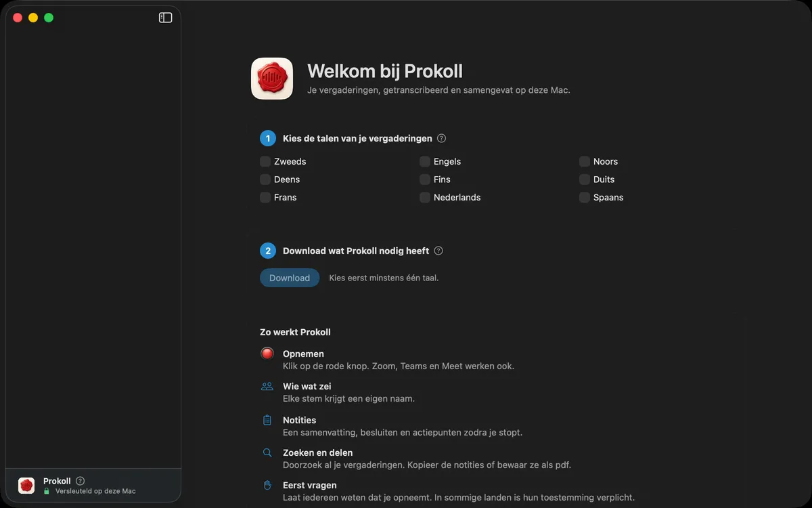Click the line starting "Een samenvatting, besluiten"
Image resolution: width=812 pixels, height=508 pixels.
click(x=403, y=432)
